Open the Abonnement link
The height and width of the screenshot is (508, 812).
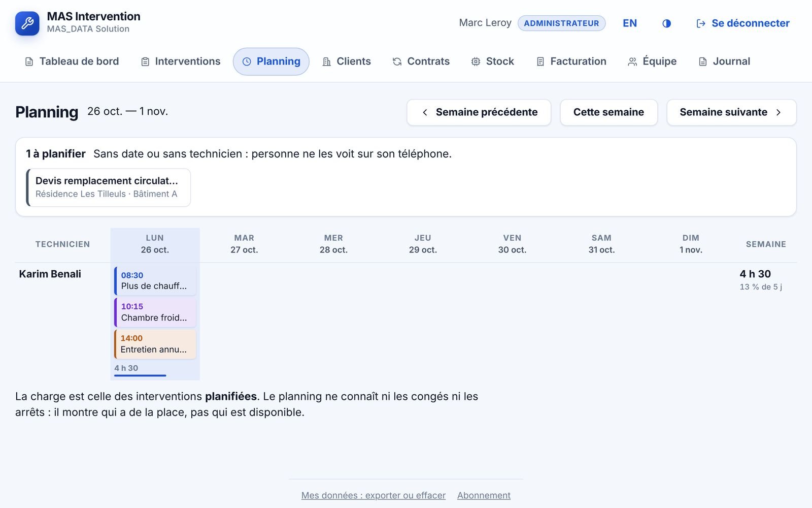[484, 495]
